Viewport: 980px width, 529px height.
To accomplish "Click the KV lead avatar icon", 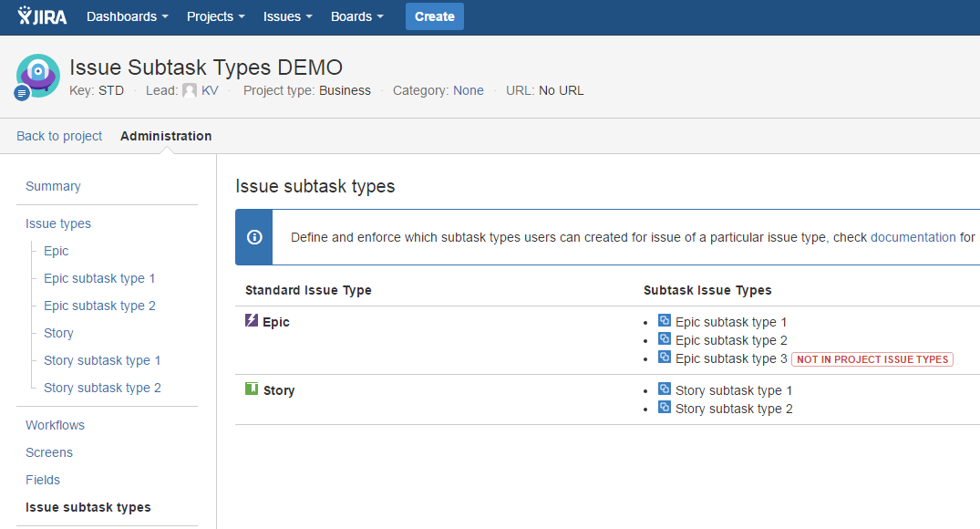I will click(x=190, y=90).
